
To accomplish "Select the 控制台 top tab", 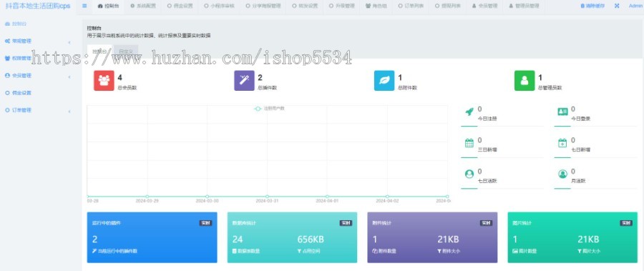I will [x=109, y=6].
